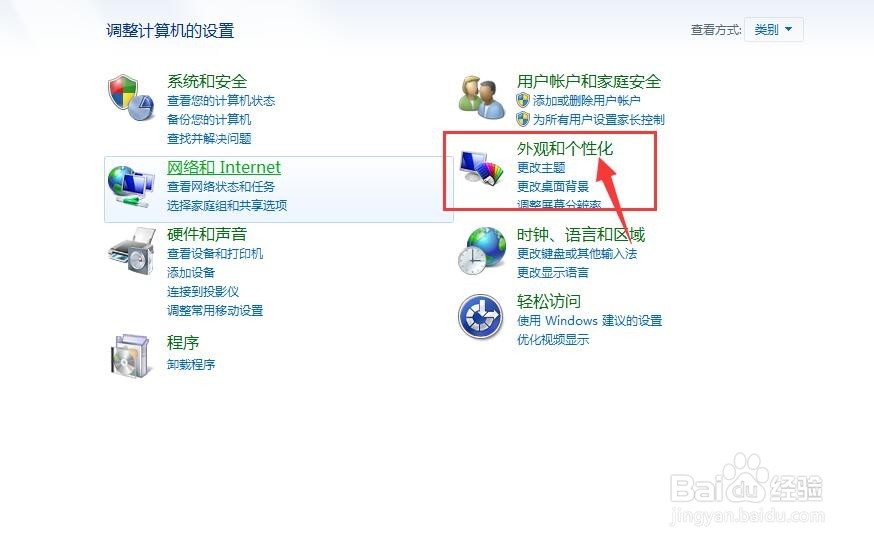This screenshot has height=546, width=874.
Task: Open the 类别 view-by dropdown
Action: (774, 30)
